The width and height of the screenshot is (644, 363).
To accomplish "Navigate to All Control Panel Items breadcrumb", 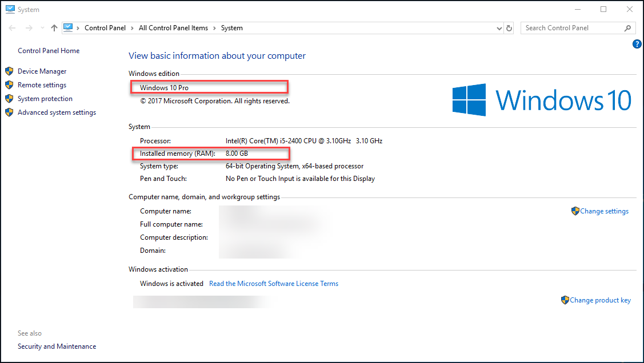I will coord(173,27).
